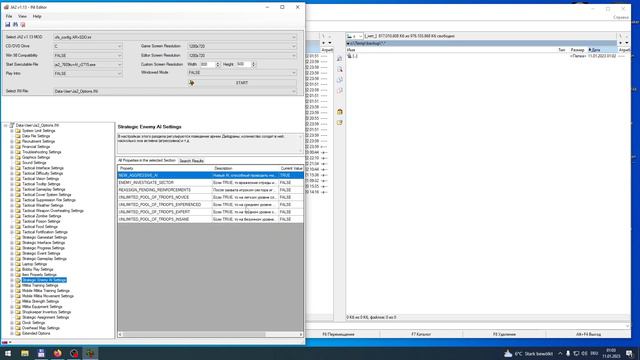640x360 pixels.
Task: Click folder icon beside Tactical Poison Settings
Action: 18,221
